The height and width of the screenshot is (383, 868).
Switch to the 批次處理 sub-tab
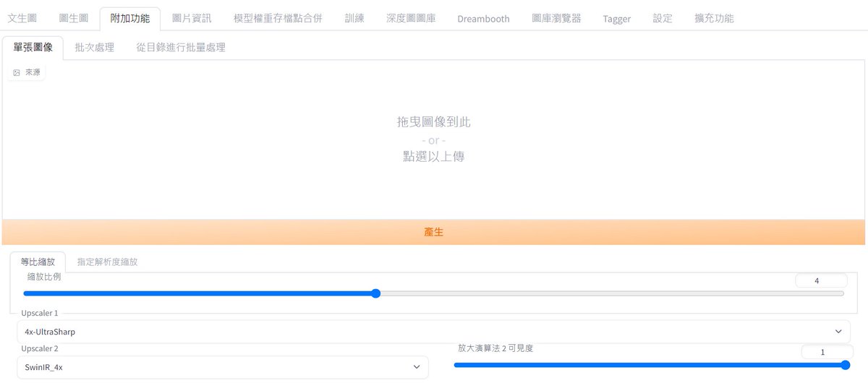pos(95,48)
